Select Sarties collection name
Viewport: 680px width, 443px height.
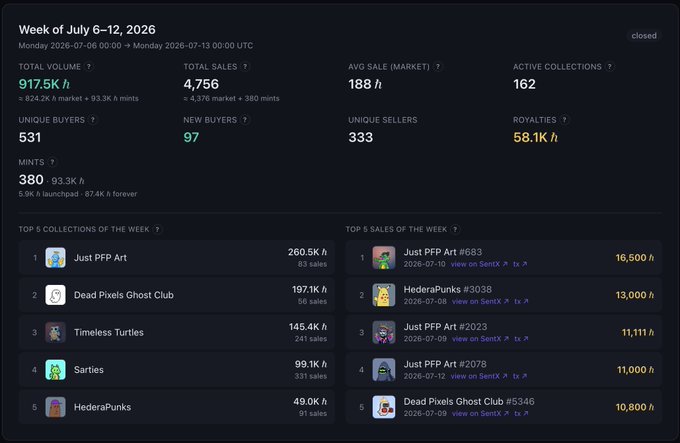click(88, 370)
